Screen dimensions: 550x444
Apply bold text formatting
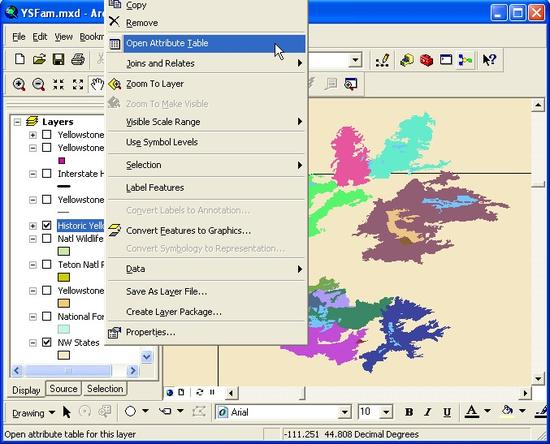tap(409, 412)
